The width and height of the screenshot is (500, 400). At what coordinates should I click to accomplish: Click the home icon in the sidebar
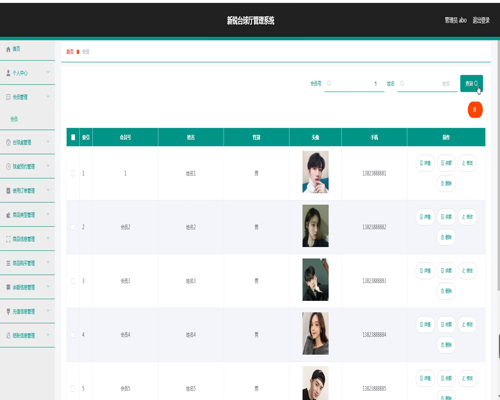[x=8, y=49]
